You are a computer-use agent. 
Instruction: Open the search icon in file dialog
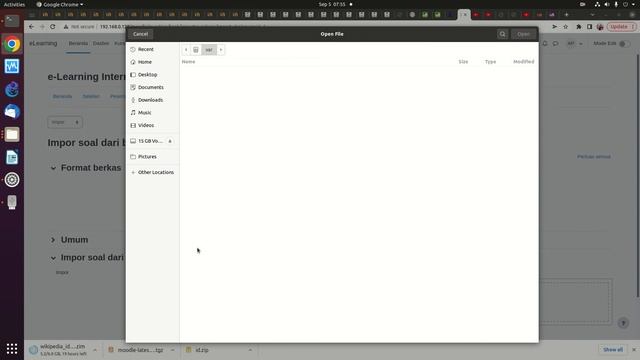pos(502,34)
